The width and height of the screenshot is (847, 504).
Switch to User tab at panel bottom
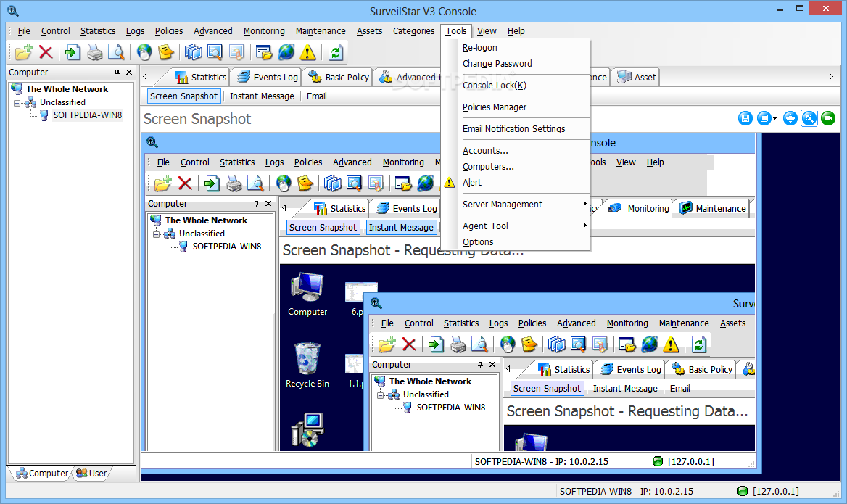click(x=91, y=474)
